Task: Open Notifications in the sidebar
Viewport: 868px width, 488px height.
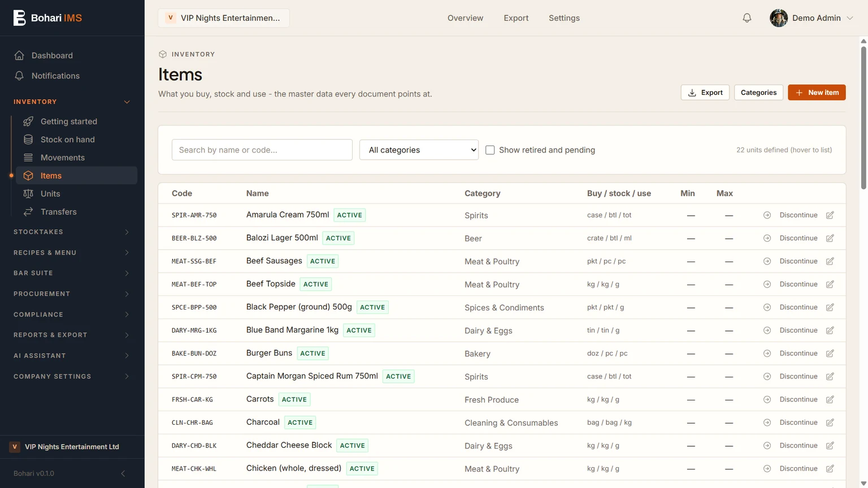Action: pyautogui.click(x=72, y=76)
